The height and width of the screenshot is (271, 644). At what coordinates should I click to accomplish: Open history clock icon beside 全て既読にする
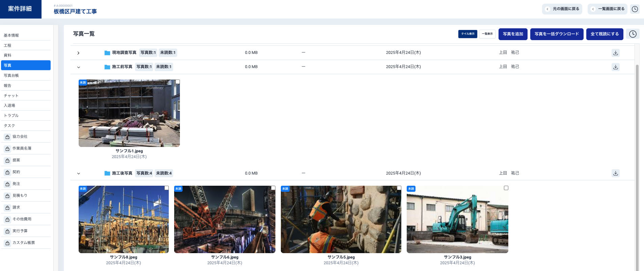[633, 34]
